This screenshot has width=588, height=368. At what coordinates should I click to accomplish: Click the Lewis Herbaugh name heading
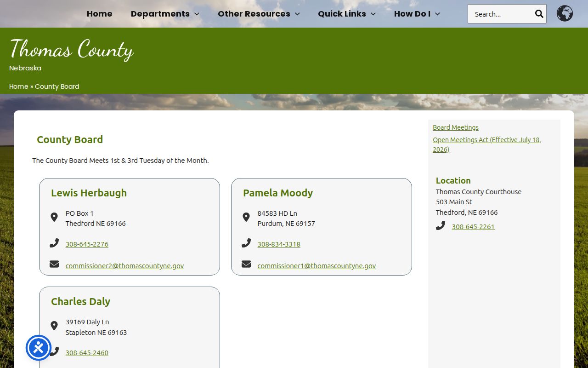pyautogui.click(x=89, y=193)
